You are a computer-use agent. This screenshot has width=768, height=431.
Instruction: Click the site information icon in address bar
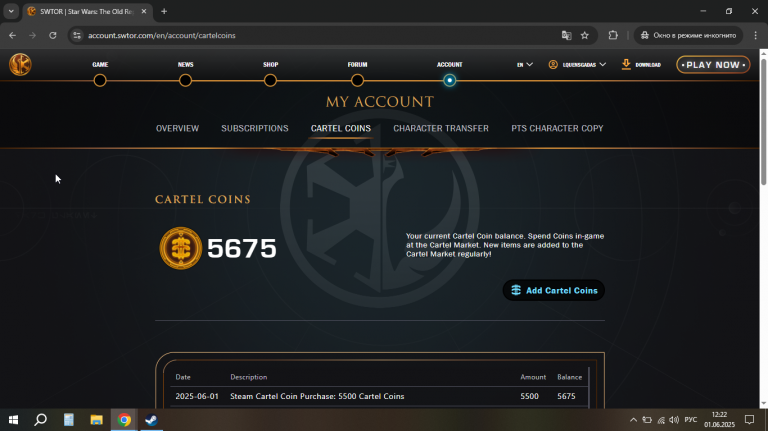[77, 35]
